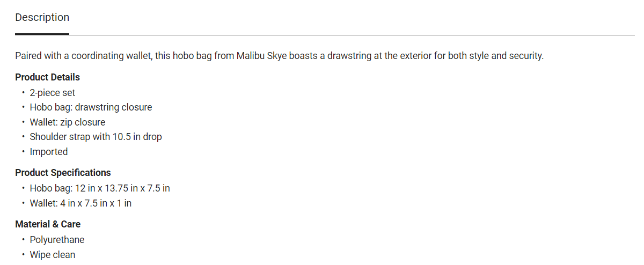Image resolution: width=644 pixels, height=265 pixels.
Task: Click the Malibu Skye brand name
Action: click(x=261, y=56)
